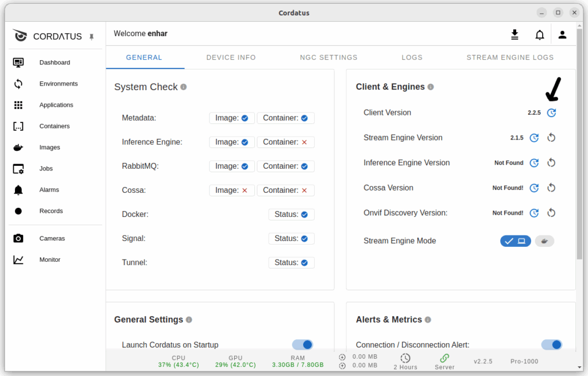588x376 pixels.
Task: Open notifications bell in the top bar
Action: point(540,35)
